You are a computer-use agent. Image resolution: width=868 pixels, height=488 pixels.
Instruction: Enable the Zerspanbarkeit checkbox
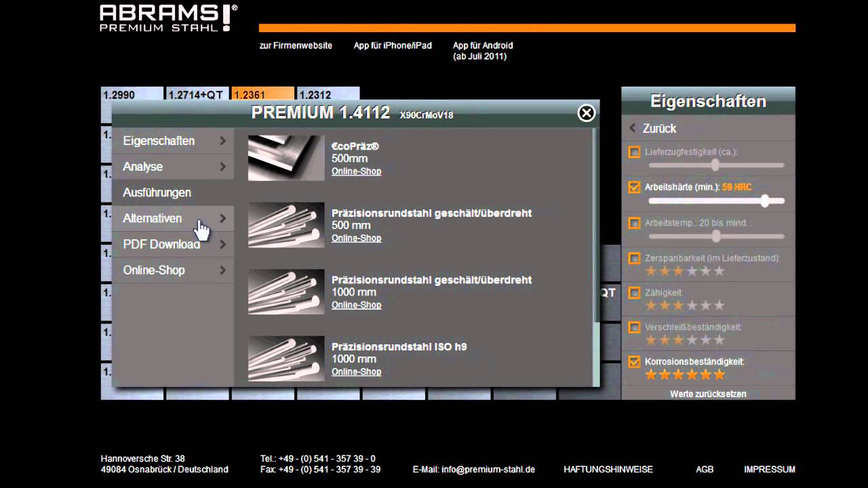click(x=634, y=258)
